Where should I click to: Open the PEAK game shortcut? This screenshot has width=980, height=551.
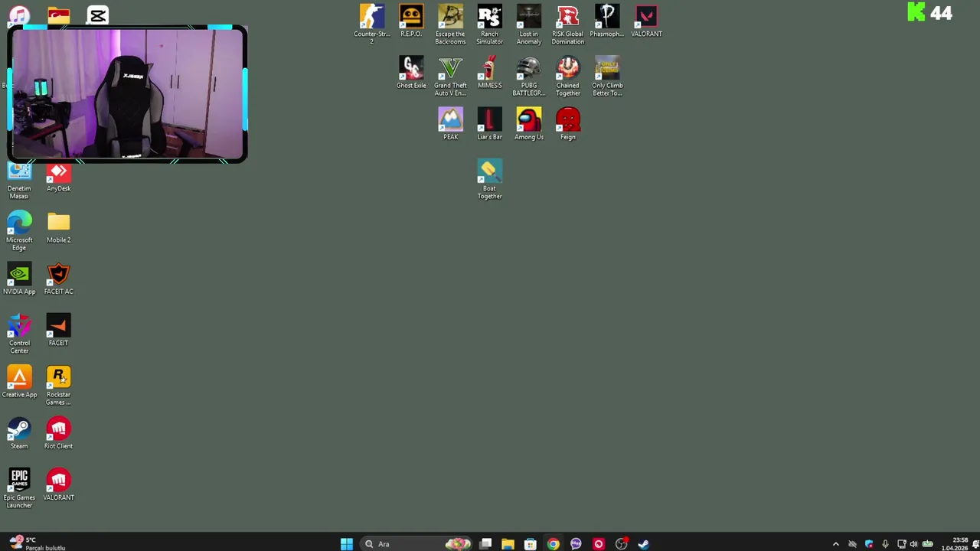(x=450, y=123)
